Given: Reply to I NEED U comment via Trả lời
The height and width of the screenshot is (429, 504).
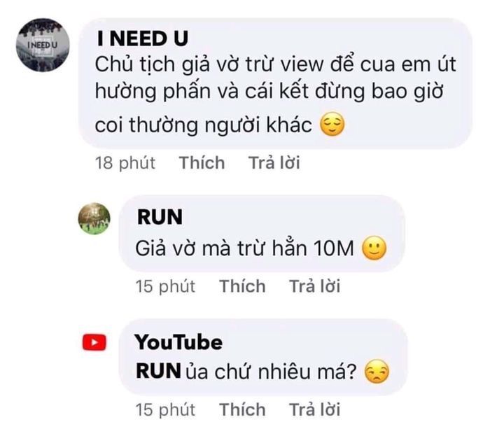Looking at the screenshot, I should [274, 162].
